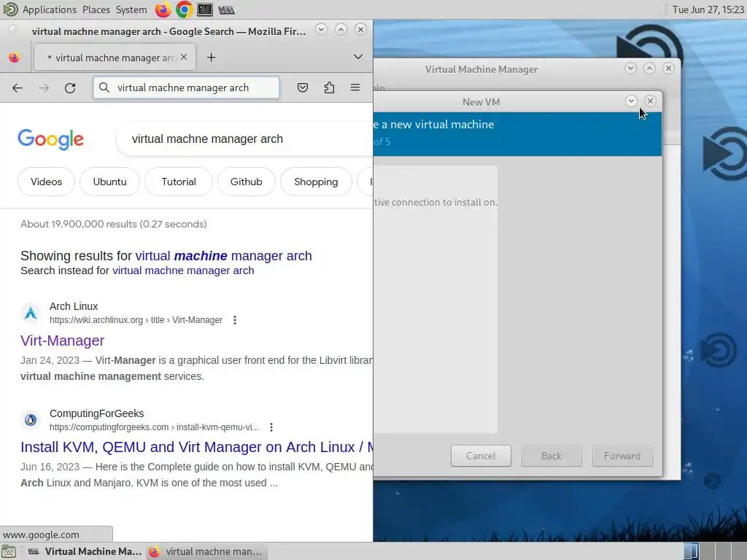Click the clock in top panel
Screen dimensions: 747x560
(708, 9)
